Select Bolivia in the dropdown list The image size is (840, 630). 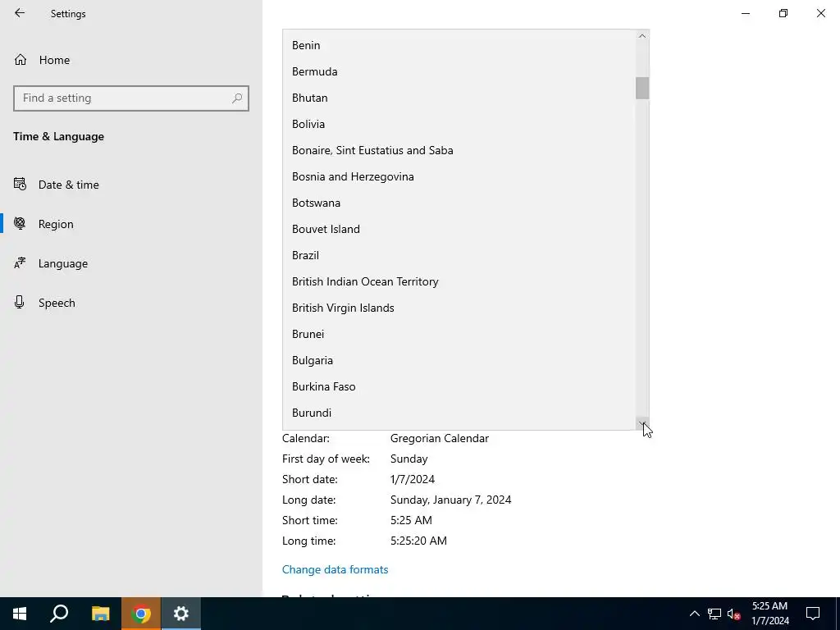(459, 125)
